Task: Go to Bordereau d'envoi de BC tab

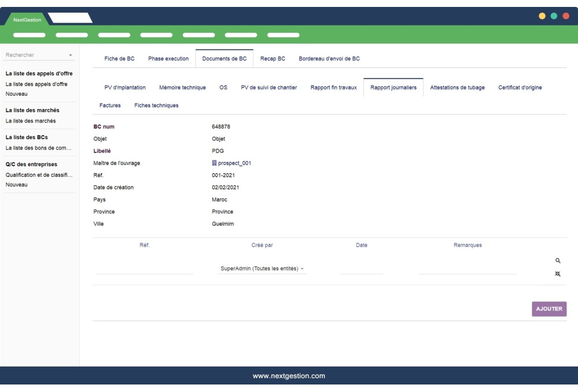Action: point(329,58)
